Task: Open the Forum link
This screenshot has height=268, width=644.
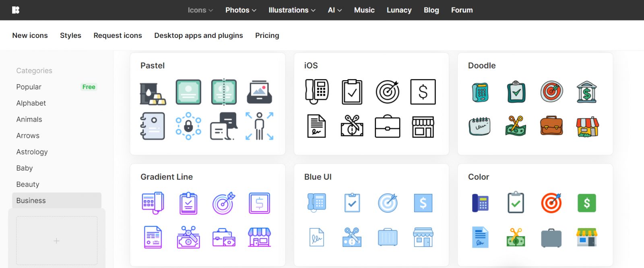Action: point(462,10)
